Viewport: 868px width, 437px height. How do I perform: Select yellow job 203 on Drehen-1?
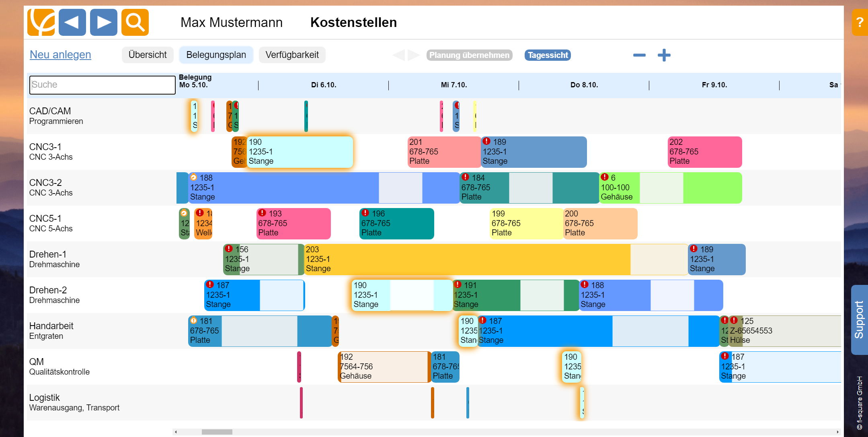tap(466, 260)
